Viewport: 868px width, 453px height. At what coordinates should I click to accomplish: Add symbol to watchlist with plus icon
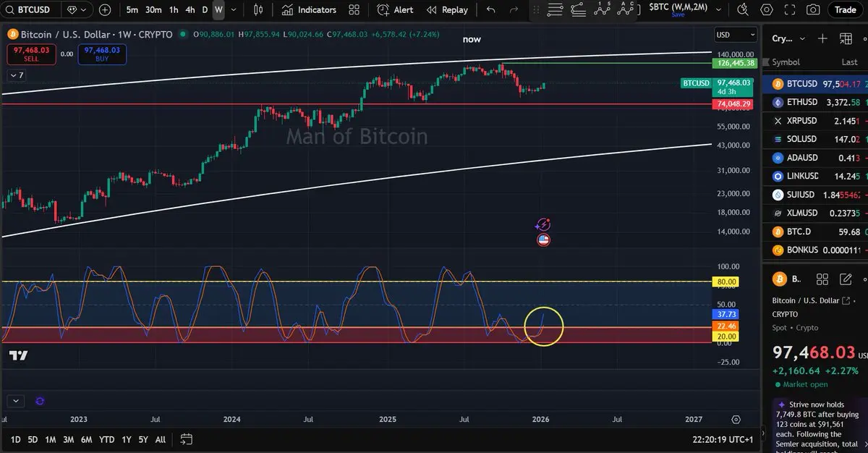(822, 38)
